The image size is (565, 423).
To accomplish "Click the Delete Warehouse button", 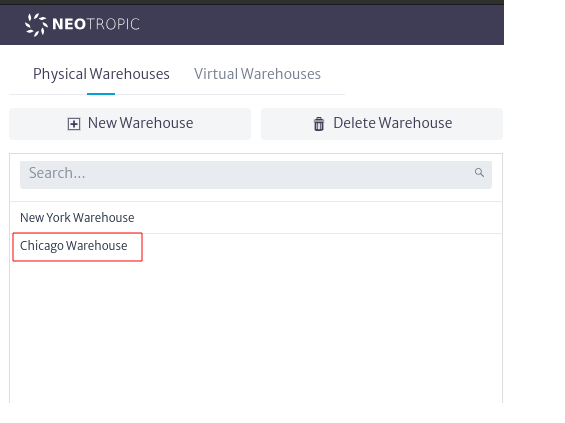I will click(382, 124).
